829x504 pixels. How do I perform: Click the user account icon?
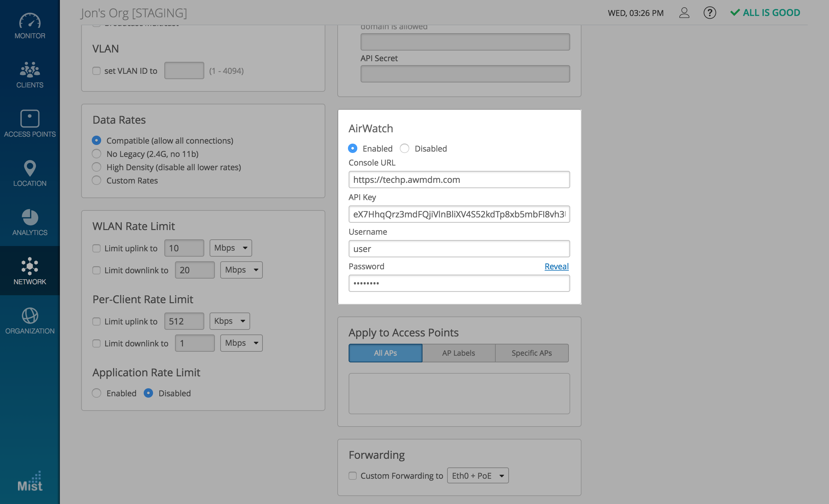pyautogui.click(x=684, y=13)
